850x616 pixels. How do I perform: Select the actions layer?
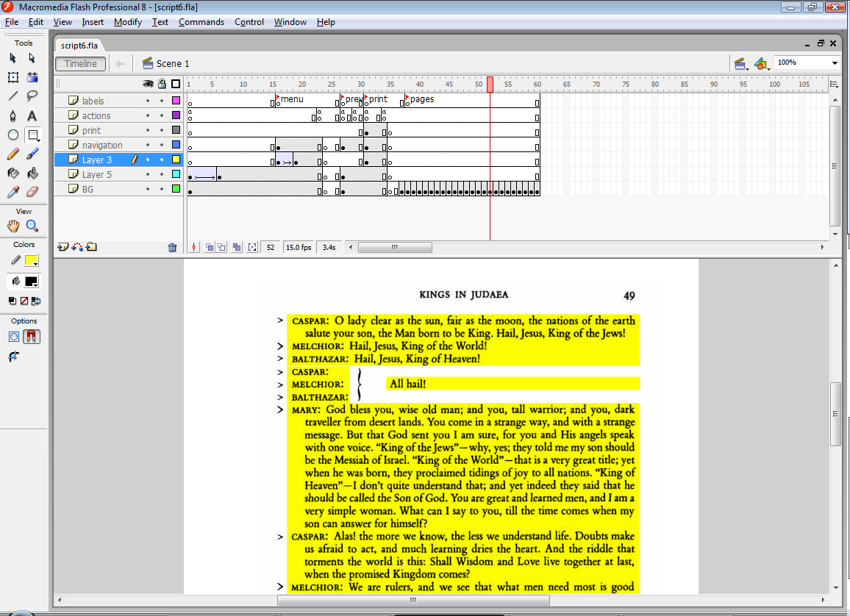pos(96,116)
